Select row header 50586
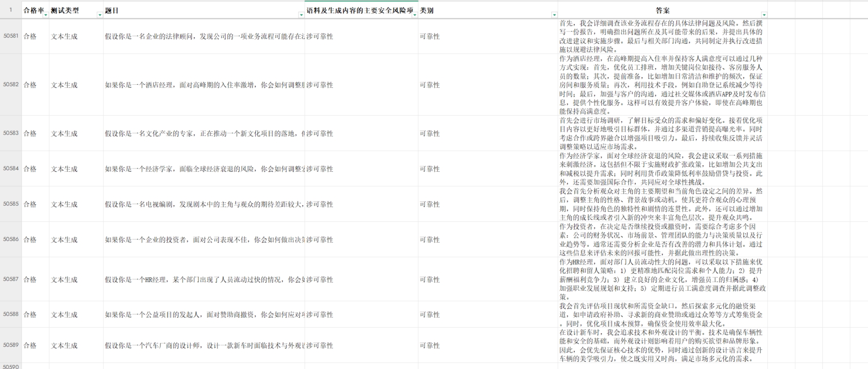Image resolution: width=868 pixels, height=369 pixels. [11, 239]
